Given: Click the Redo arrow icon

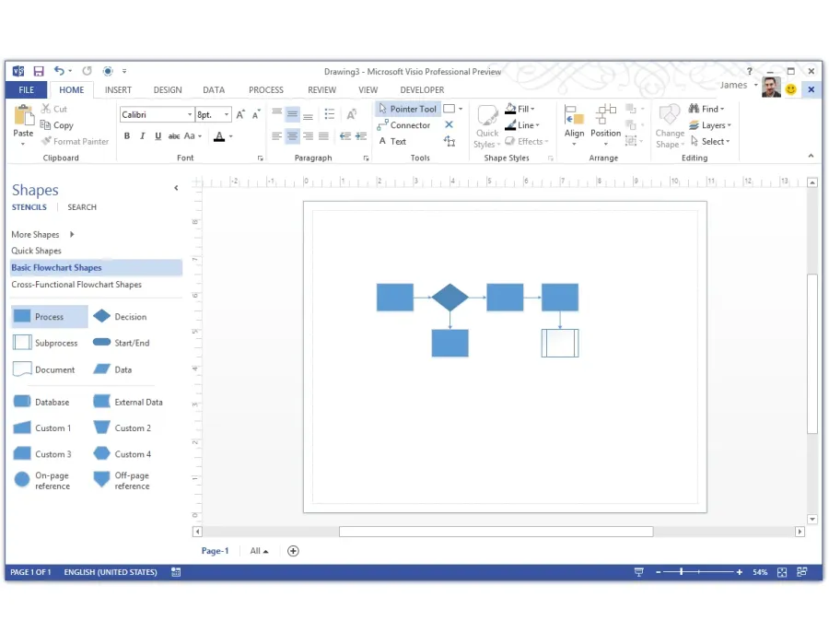Looking at the screenshot, I should [87, 71].
